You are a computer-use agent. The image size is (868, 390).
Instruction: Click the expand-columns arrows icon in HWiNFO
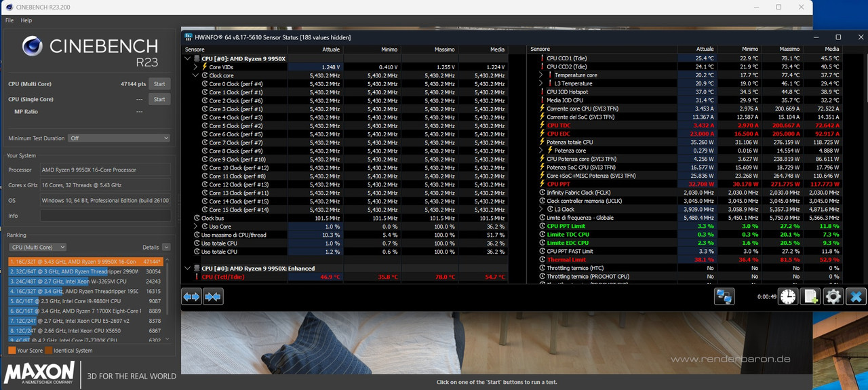191,296
